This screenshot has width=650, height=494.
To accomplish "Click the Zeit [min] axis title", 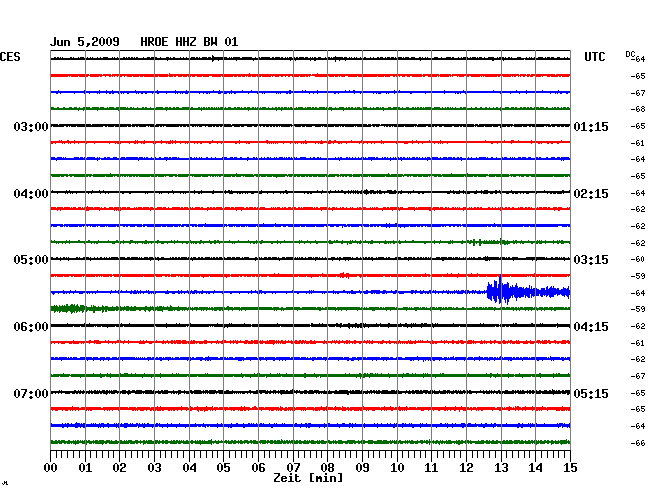I will [x=308, y=478].
